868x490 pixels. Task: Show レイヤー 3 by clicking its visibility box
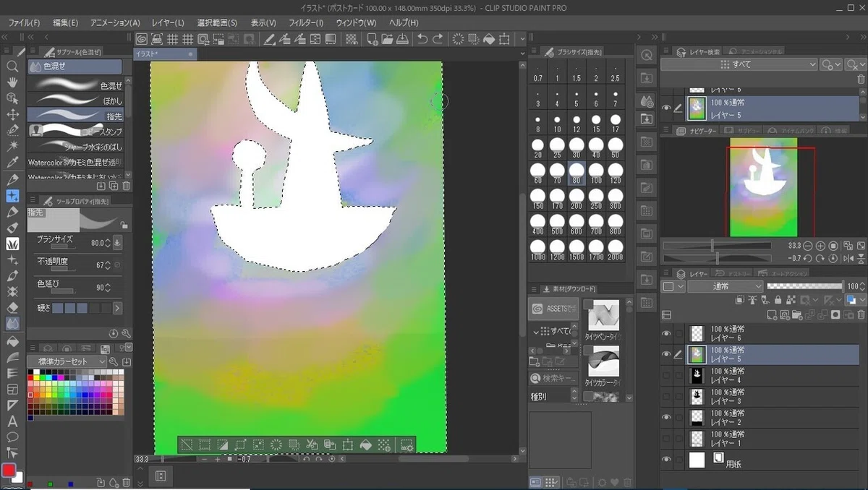pos(667,396)
